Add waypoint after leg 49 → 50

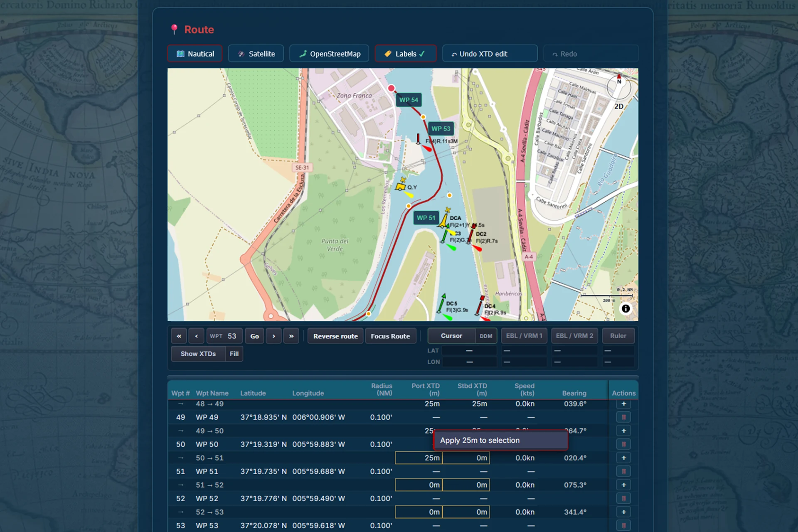coord(623,431)
